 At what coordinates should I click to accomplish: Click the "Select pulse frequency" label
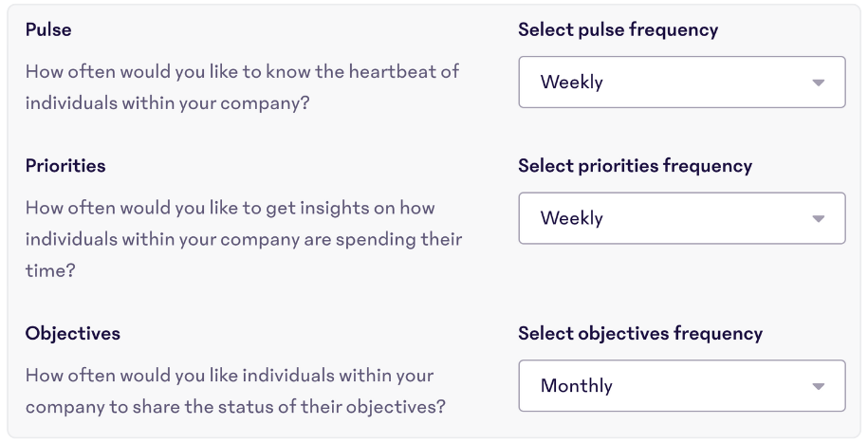pyautogui.click(x=618, y=30)
